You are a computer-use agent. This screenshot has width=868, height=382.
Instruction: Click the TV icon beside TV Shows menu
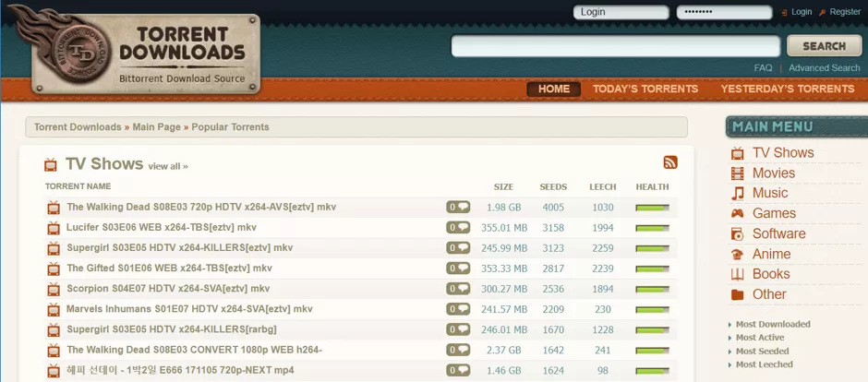point(737,153)
